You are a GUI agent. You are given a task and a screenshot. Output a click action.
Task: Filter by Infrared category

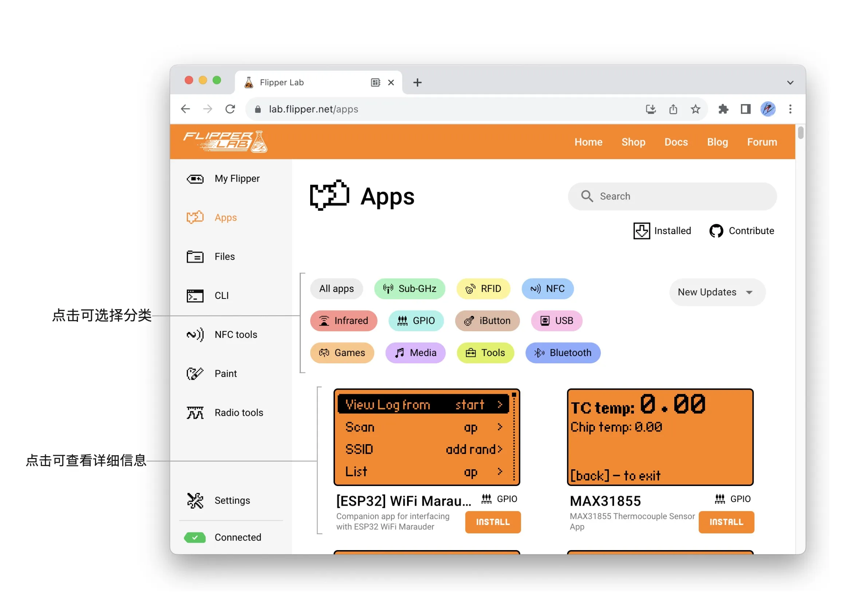344,321
